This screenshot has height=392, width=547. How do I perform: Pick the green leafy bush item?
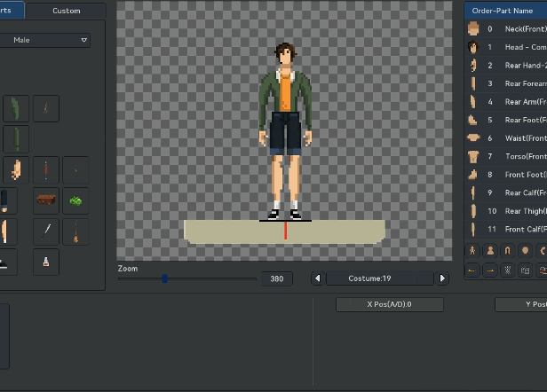[76, 200]
